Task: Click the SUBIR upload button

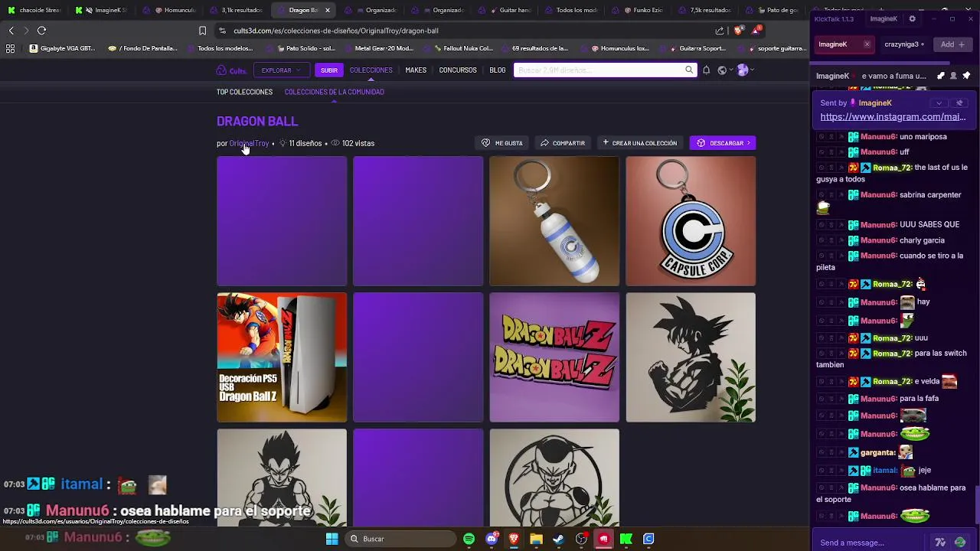Action: point(329,70)
